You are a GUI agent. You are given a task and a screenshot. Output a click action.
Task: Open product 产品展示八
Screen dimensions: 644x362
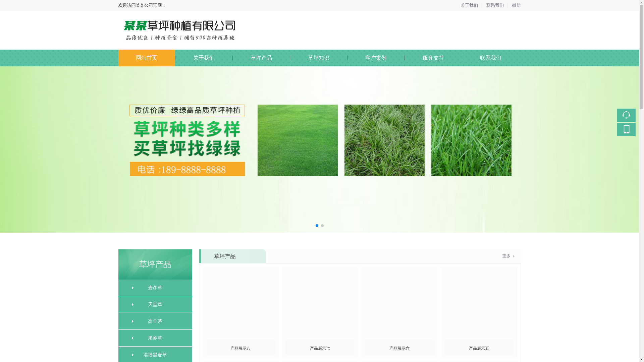coord(240,348)
